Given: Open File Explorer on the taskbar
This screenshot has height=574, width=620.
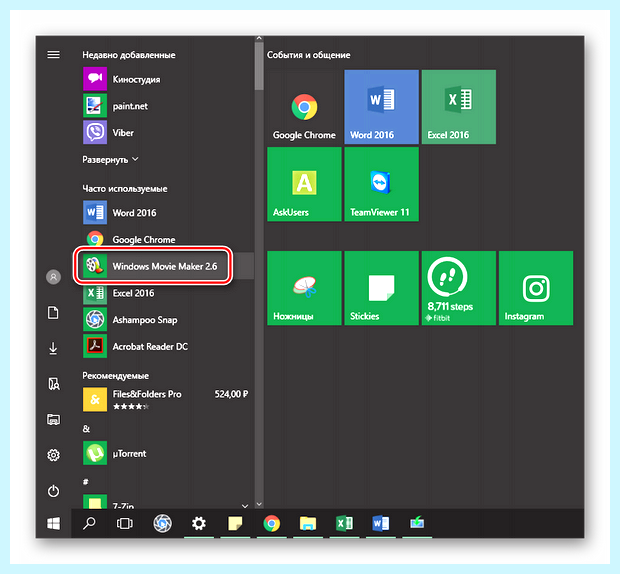Looking at the screenshot, I should pyautogui.click(x=308, y=523).
